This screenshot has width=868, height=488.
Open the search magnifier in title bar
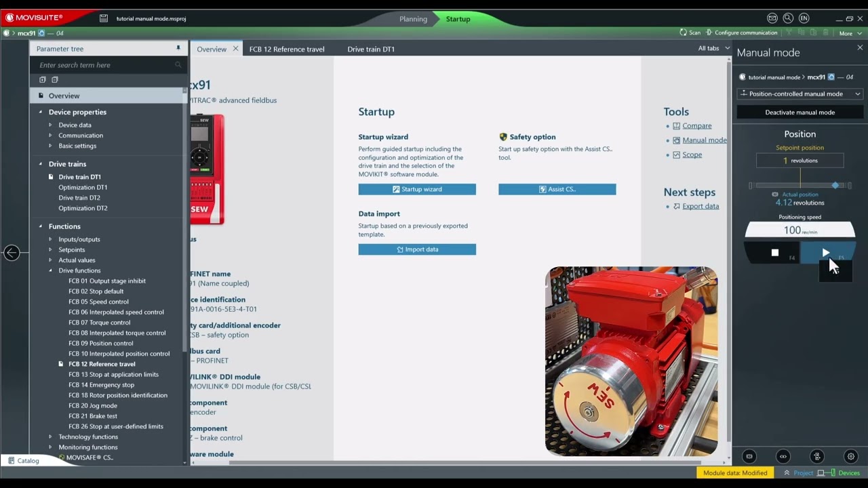click(788, 18)
